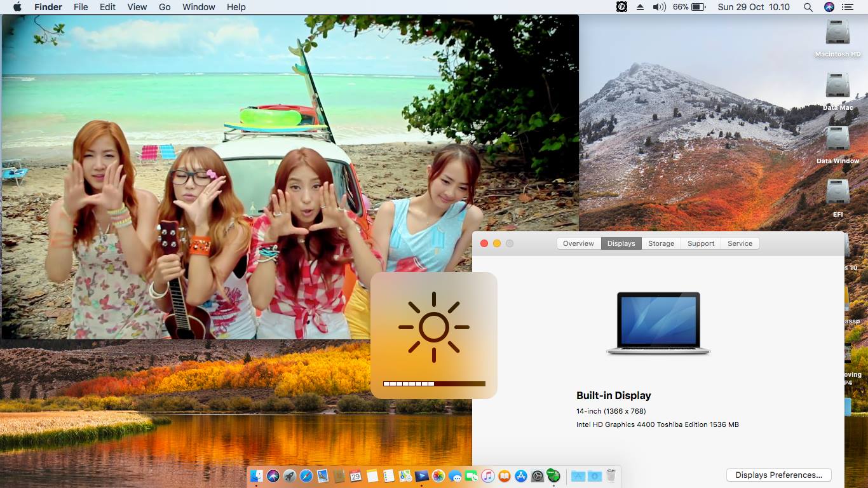The width and height of the screenshot is (868, 488).
Task: Open the Go menu
Action: pos(165,7)
